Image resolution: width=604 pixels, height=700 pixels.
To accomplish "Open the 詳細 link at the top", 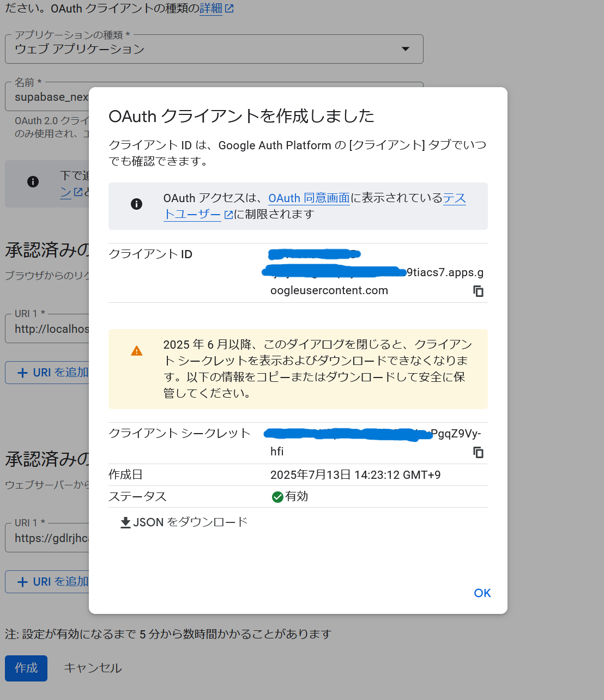I will (210, 9).
